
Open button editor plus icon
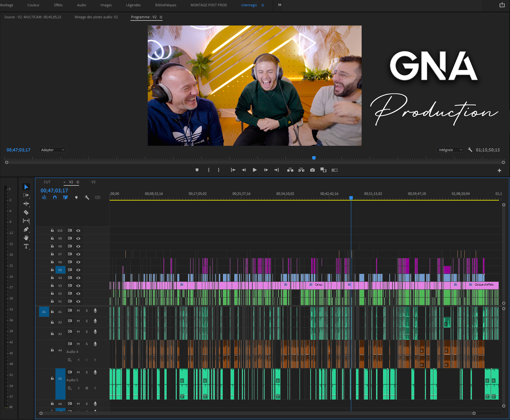[x=499, y=170]
